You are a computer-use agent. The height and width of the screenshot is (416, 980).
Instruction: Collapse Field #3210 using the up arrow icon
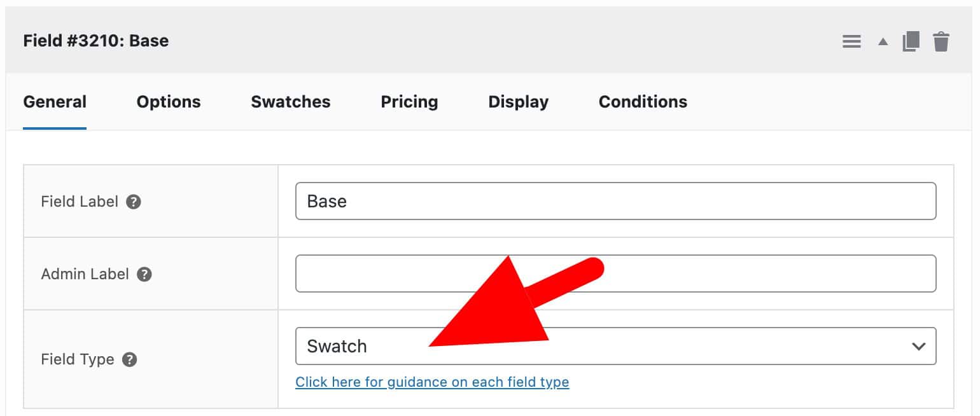point(881,41)
